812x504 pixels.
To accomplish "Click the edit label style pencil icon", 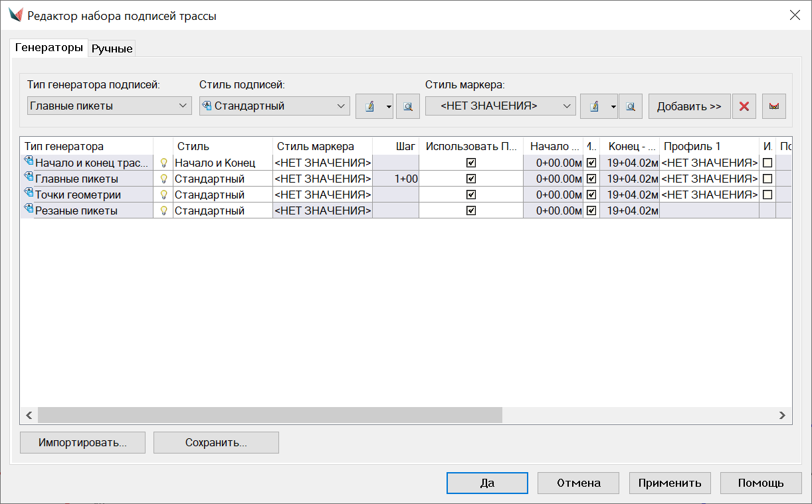I will click(x=369, y=106).
